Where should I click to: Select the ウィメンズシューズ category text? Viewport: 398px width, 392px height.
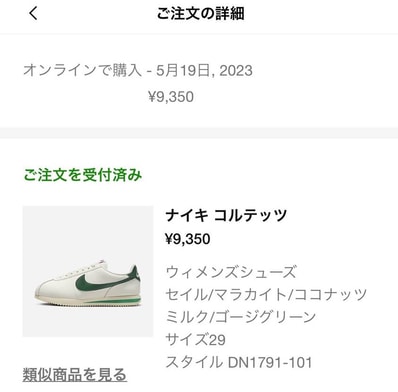pos(231,272)
